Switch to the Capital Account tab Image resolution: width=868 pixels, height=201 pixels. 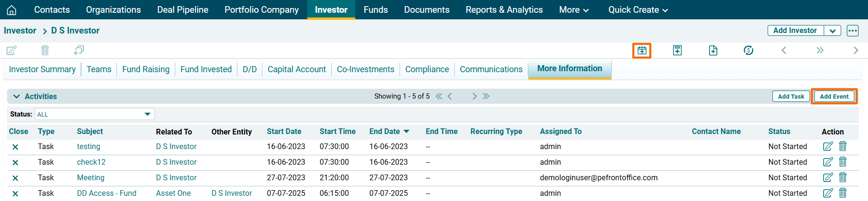296,69
